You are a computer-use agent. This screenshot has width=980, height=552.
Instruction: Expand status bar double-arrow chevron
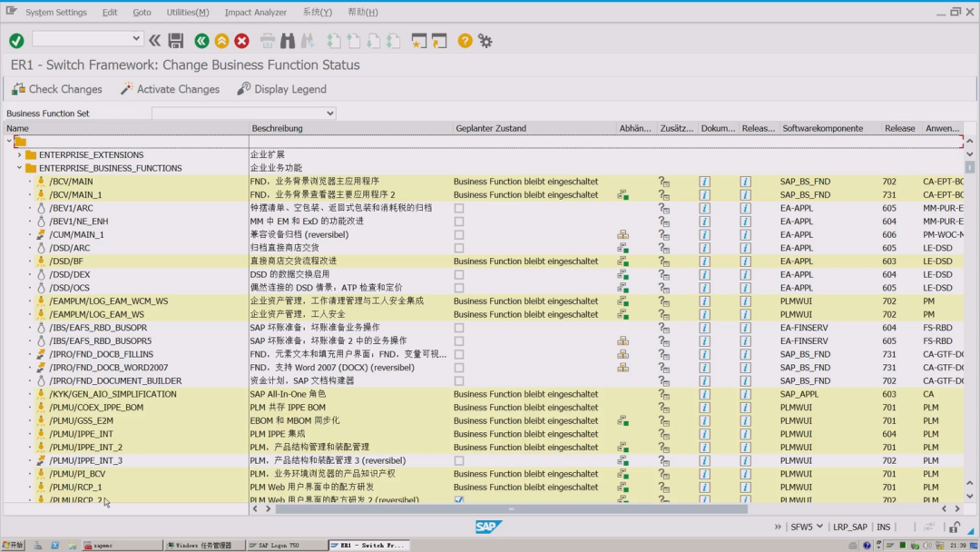point(778,527)
